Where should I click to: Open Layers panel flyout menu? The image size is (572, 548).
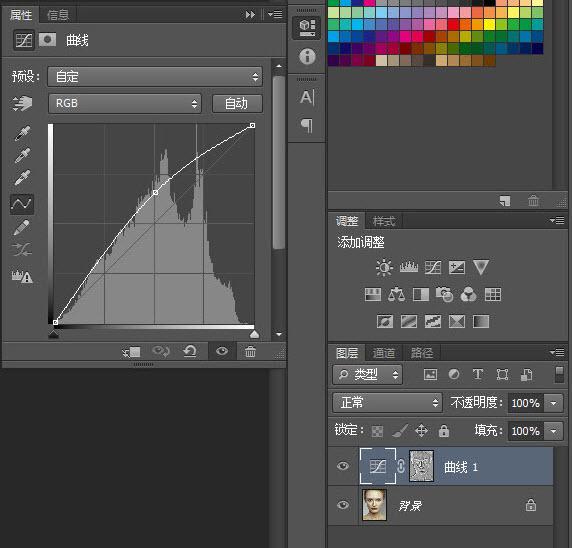click(557, 352)
